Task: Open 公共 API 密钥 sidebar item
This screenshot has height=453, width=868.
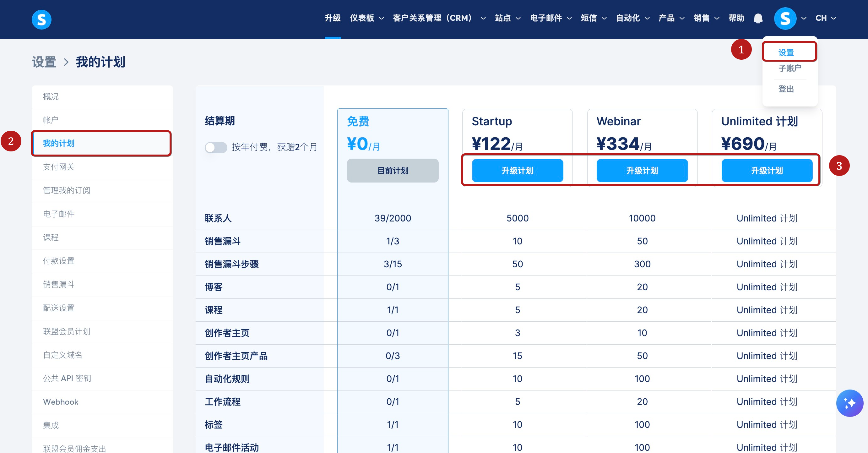Action: click(67, 378)
